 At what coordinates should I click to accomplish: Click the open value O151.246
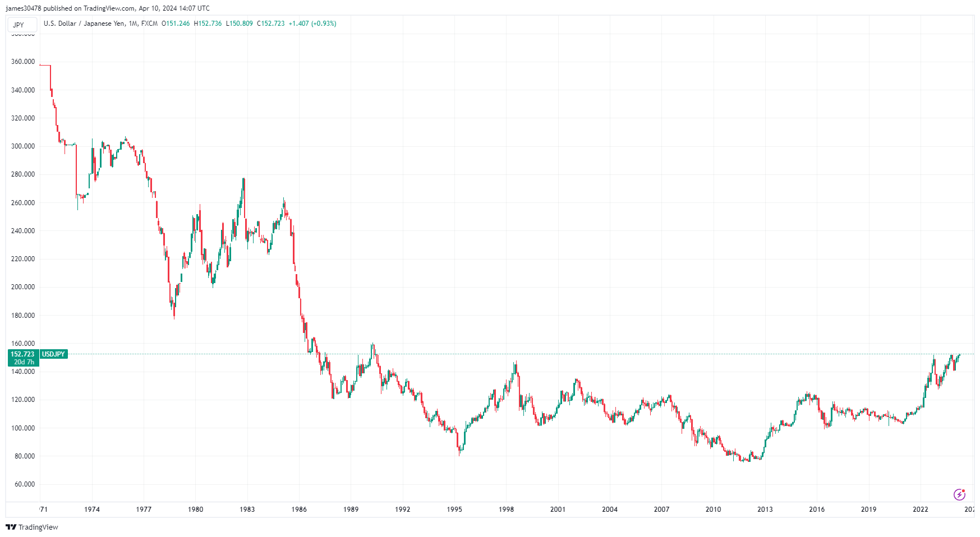click(x=176, y=24)
